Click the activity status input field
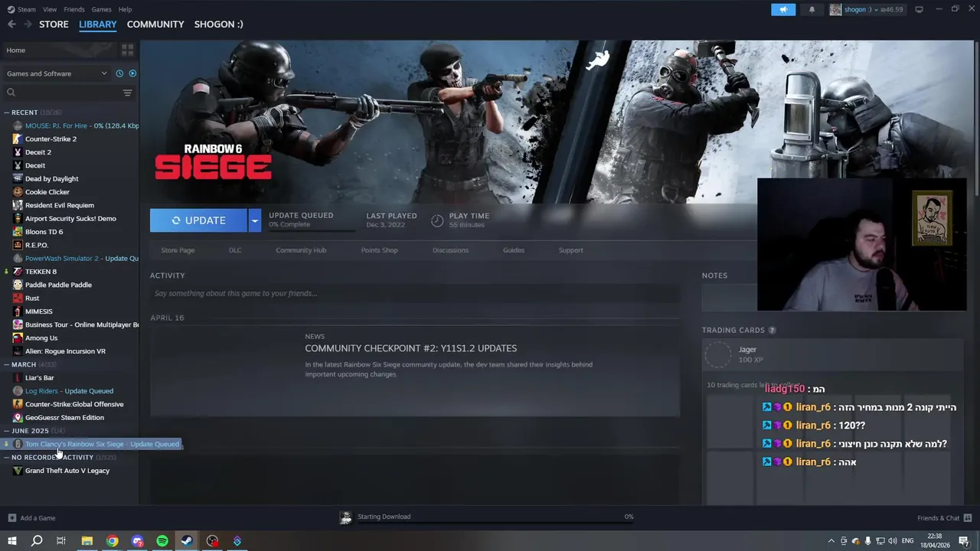 click(415, 293)
